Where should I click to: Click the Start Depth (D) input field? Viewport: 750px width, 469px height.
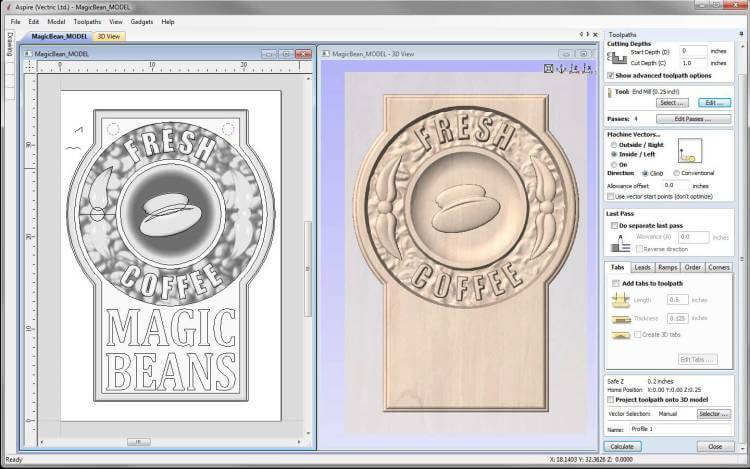[x=693, y=51]
